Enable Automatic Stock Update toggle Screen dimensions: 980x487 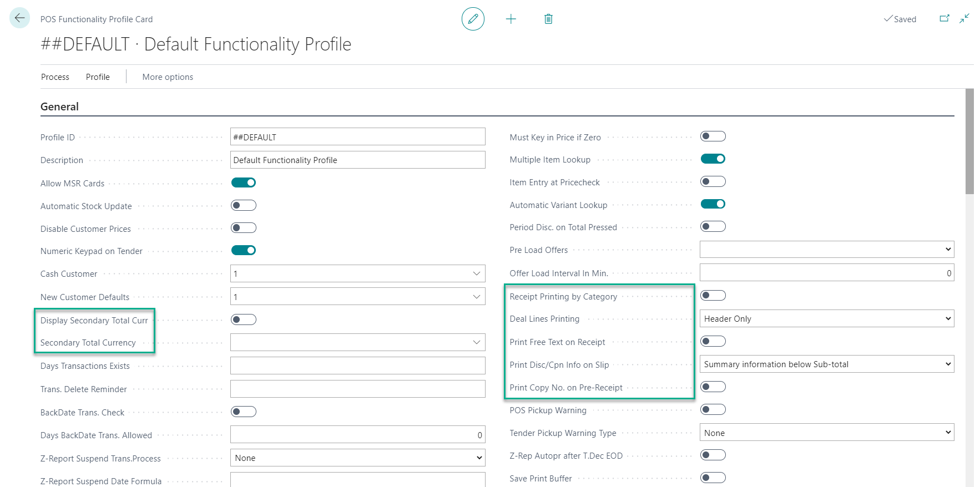[244, 205]
